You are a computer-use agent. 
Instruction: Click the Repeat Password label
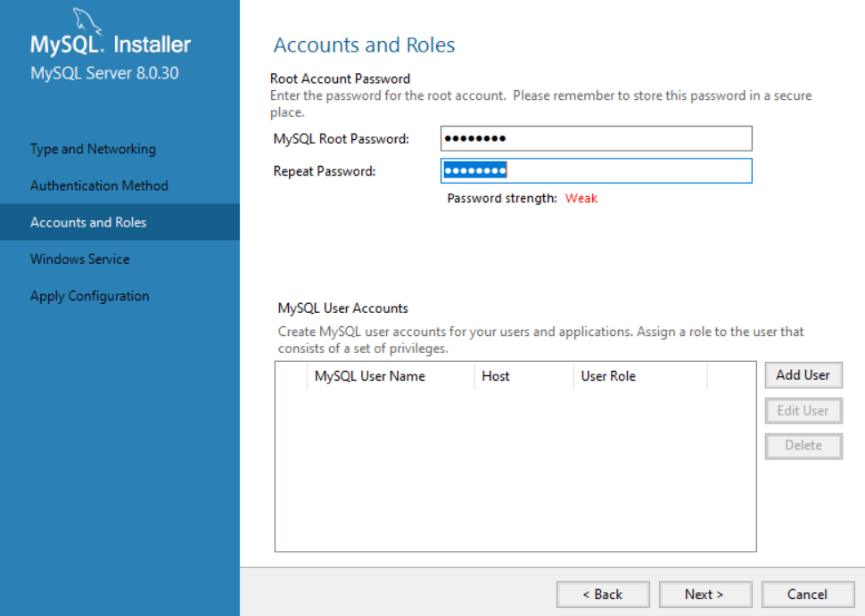(x=325, y=171)
